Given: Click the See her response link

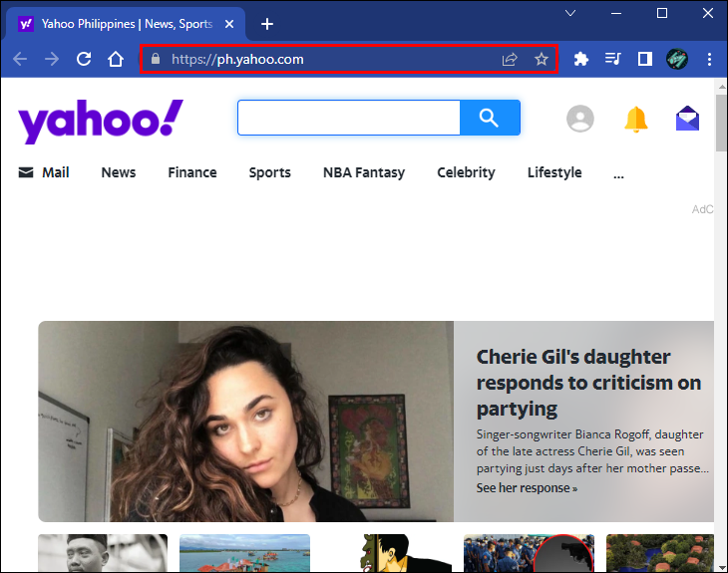Looking at the screenshot, I should (x=527, y=488).
